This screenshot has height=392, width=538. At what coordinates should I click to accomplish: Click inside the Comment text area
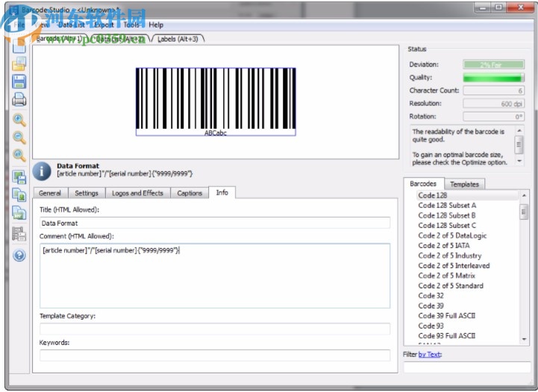[215, 276]
